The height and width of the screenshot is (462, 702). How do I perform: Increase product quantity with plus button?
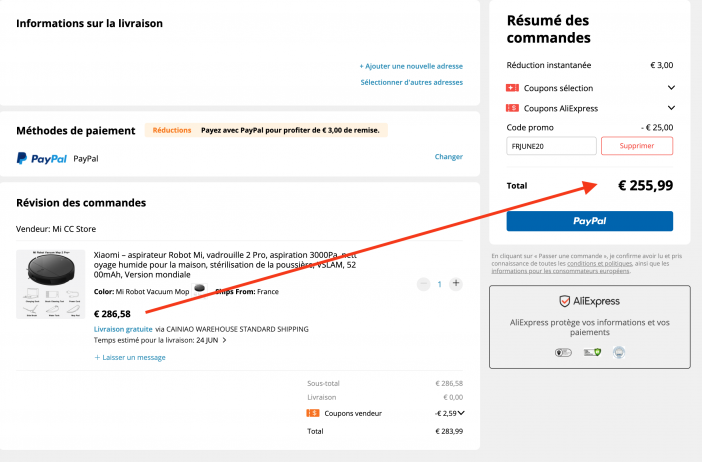456,283
